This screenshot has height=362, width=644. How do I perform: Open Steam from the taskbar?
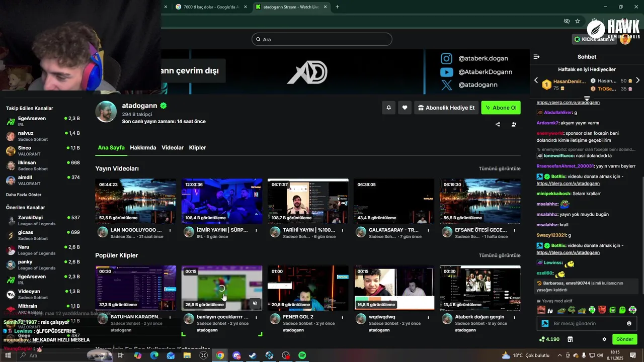pos(253,355)
